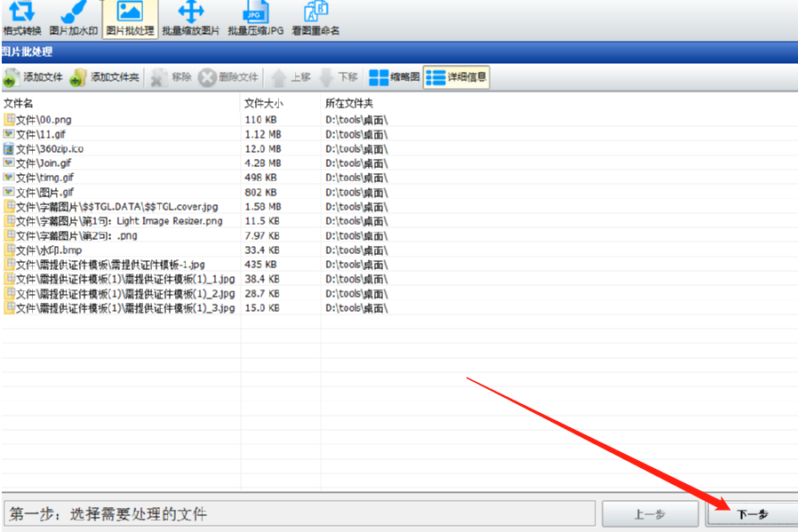Click the 11.5 KB size cell

tap(262, 221)
